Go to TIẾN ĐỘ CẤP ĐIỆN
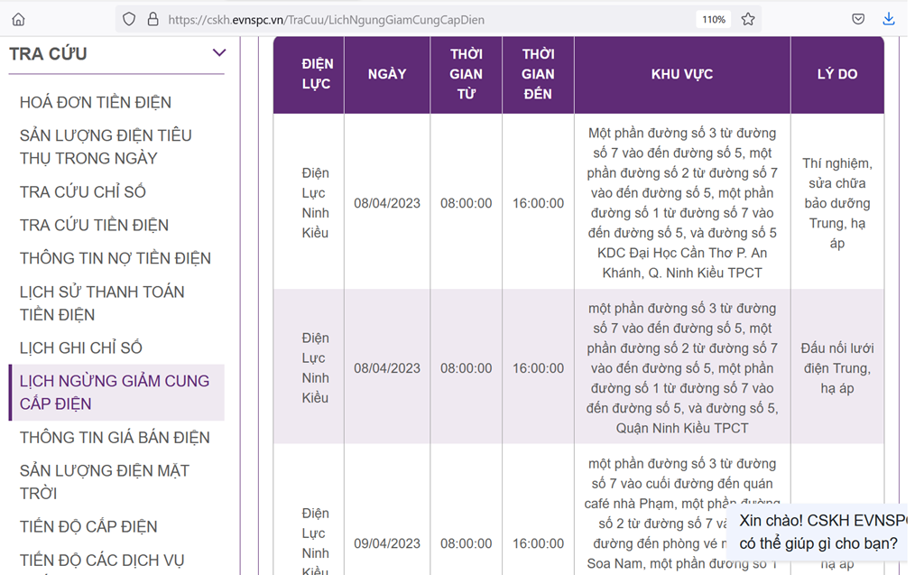The image size is (924, 575). click(x=88, y=526)
